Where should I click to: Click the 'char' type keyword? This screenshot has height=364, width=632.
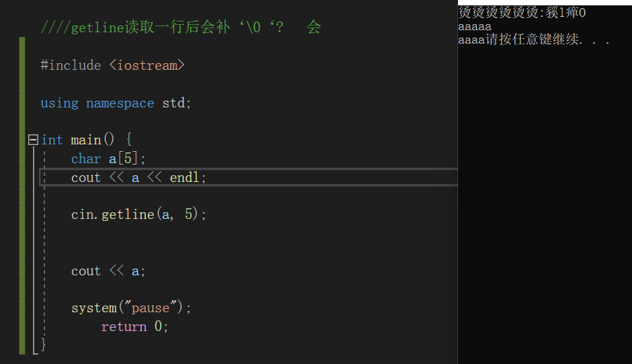pyautogui.click(x=86, y=159)
